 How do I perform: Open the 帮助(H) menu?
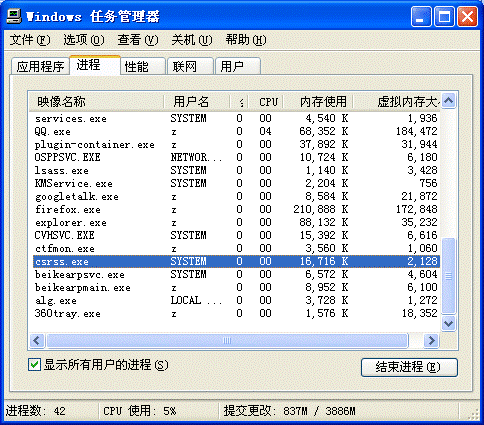pyautogui.click(x=246, y=40)
